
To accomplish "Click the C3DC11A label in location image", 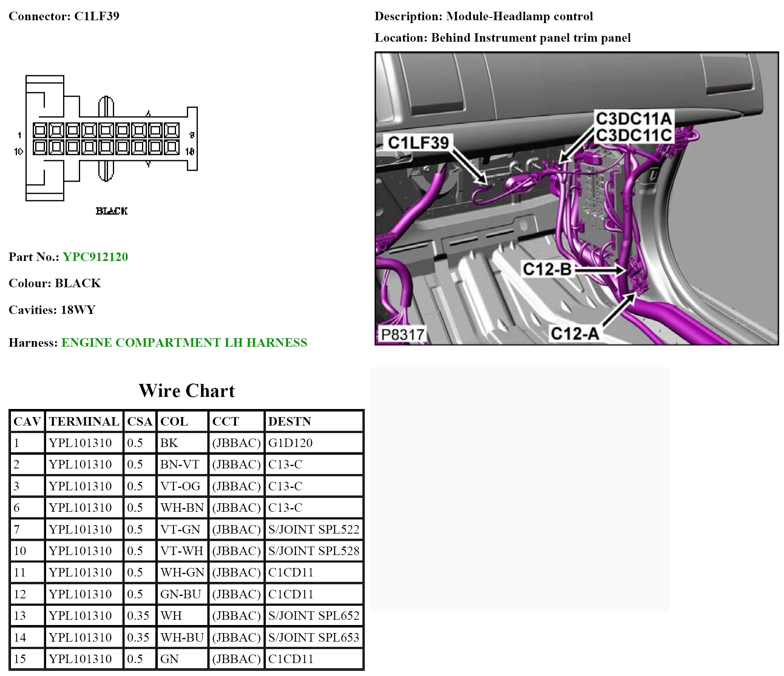I will click(634, 119).
